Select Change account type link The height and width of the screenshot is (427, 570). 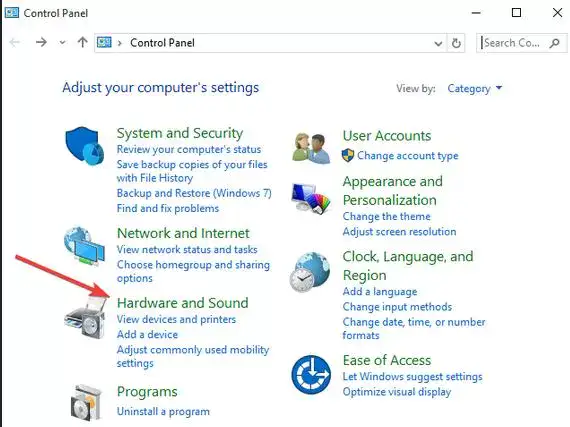[x=408, y=156]
